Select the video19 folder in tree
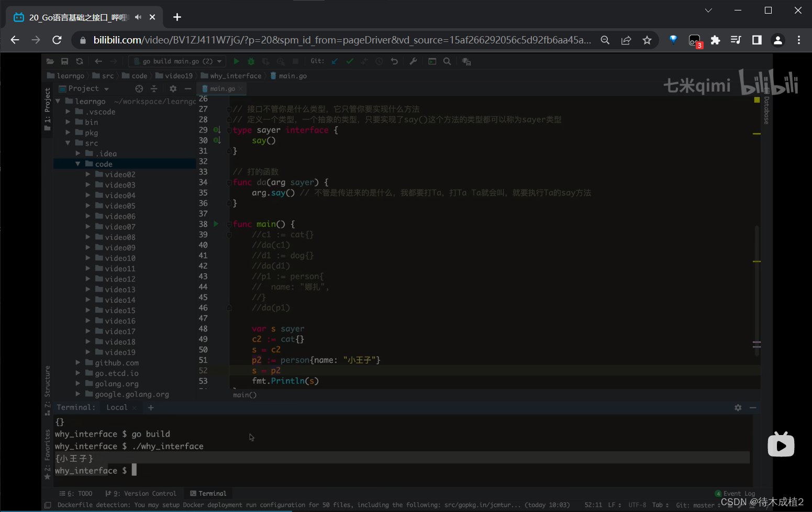This screenshot has width=812, height=512. click(x=120, y=352)
